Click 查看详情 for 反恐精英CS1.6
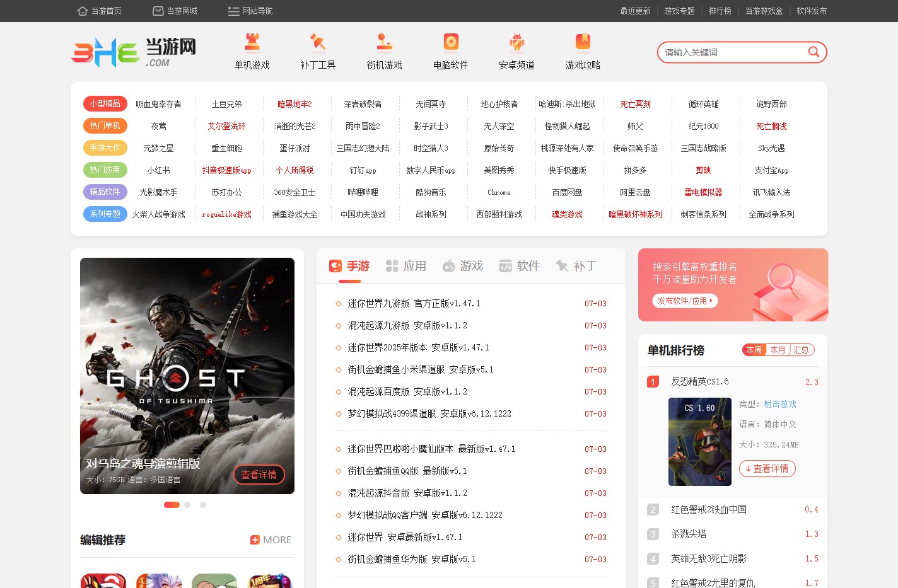Screen dimensions: 898x588 (x=767, y=468)
